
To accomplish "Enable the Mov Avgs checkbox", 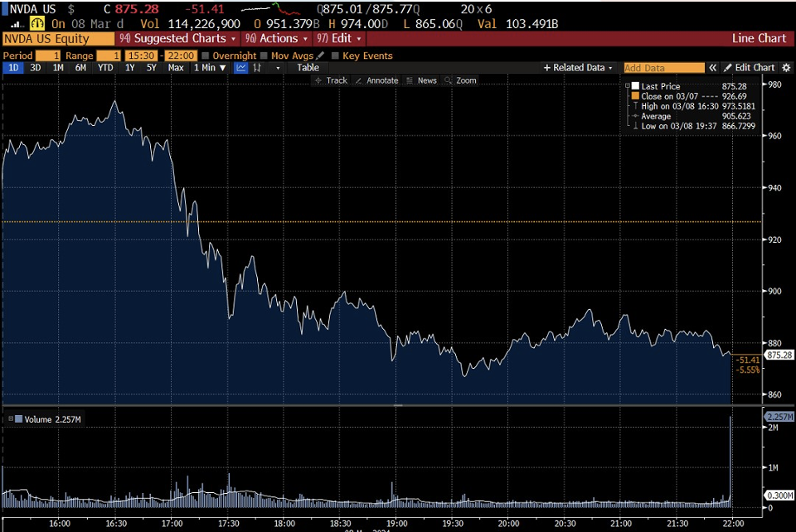I will click(264, 56).
